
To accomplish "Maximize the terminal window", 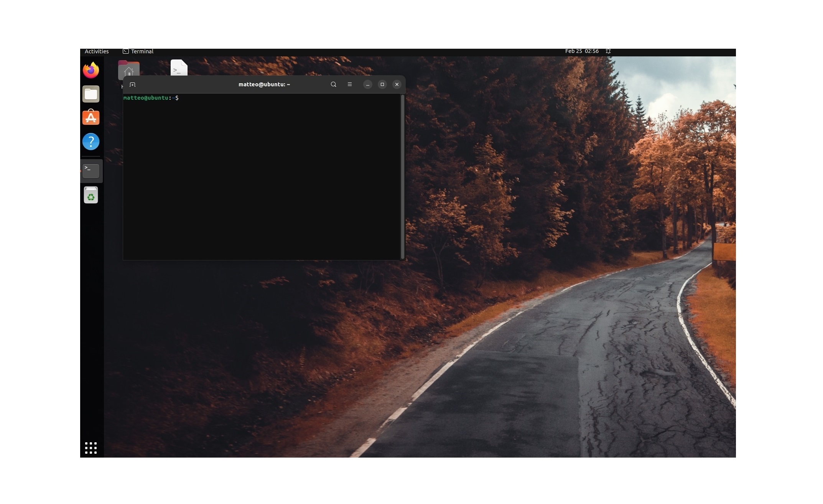I will click(382, 84).
